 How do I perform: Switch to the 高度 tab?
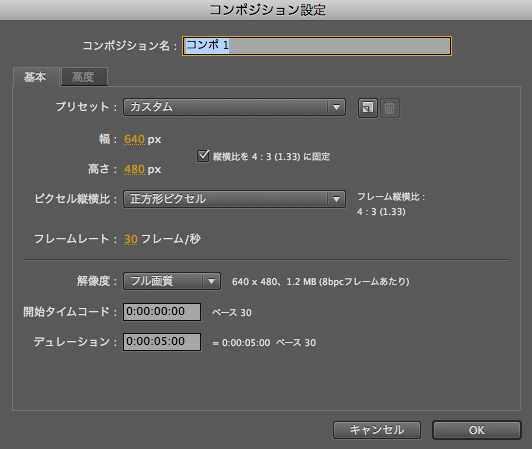[84, 77]
